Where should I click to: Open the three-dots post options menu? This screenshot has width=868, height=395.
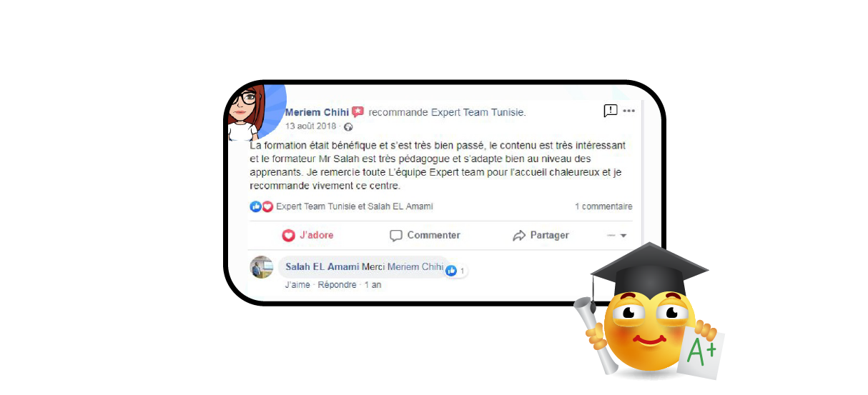click(628, 111)
